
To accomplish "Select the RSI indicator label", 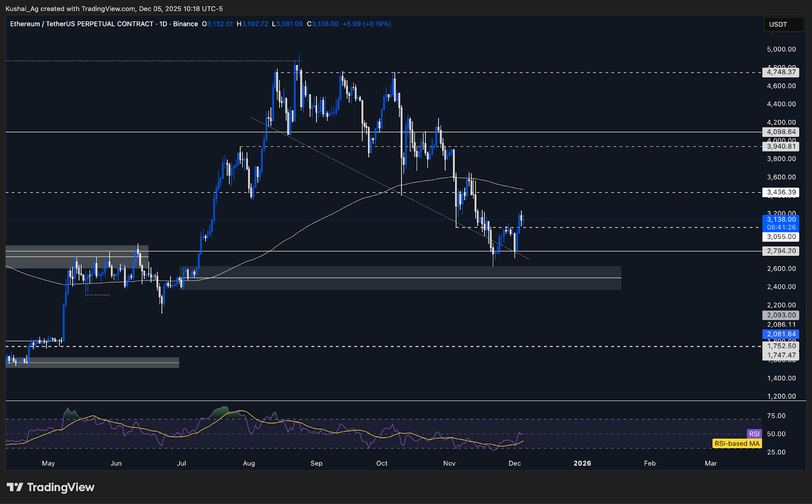I will [x=754, y=433].
